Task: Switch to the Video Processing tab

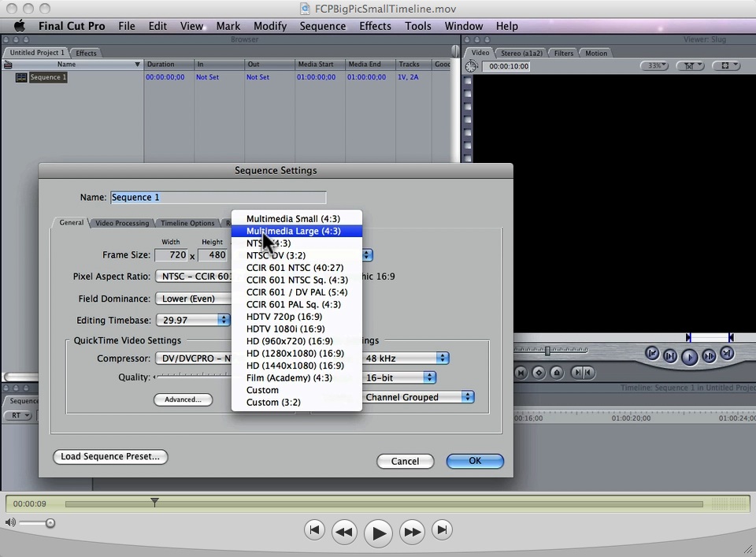Action: pyautogui.click(x=122, y=223)
